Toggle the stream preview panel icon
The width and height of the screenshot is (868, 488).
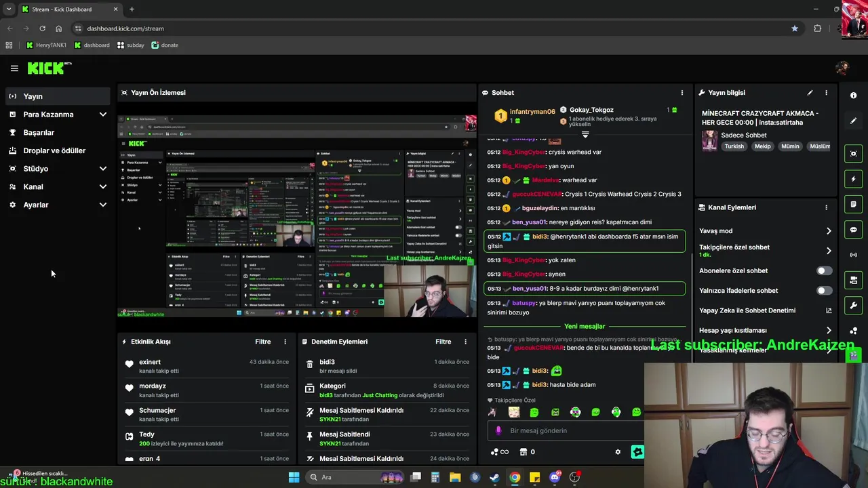click(x=853, y=154)
